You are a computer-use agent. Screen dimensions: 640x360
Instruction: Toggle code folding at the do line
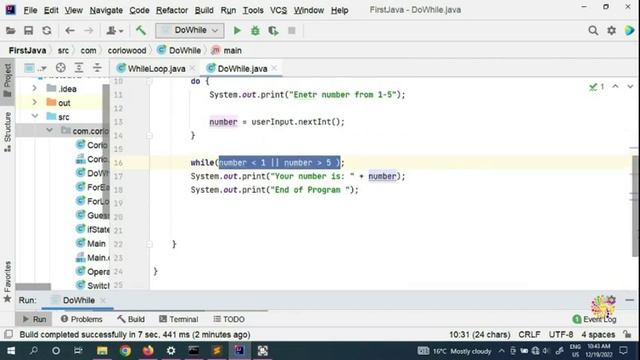click(x=149, y=81)
